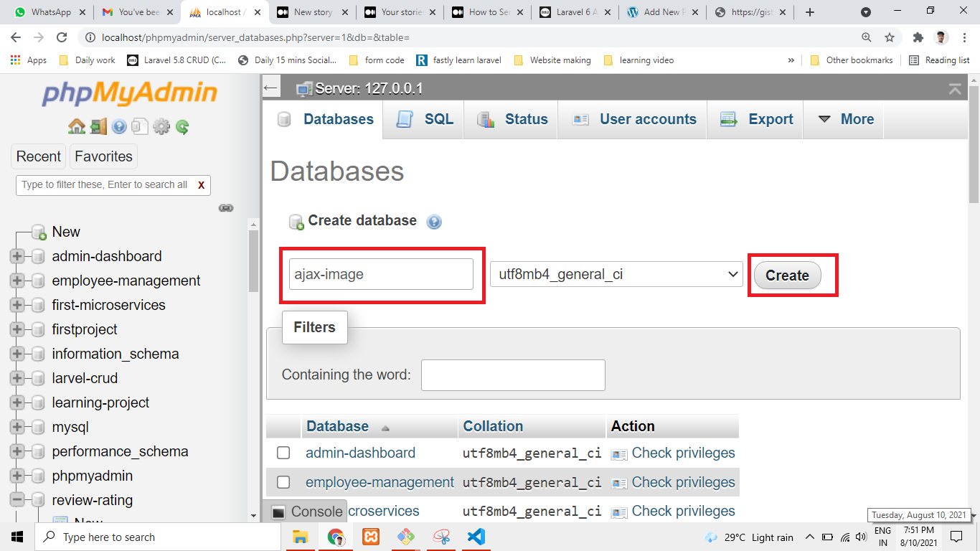Open employee-management database link
Screen dimensions: 980x551
point(380,482)
